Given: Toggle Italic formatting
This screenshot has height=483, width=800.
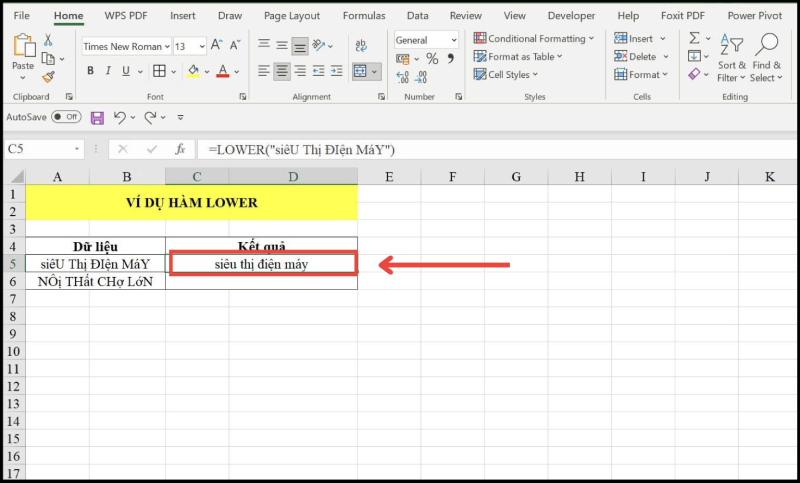Looking at the screenshot, I should pos(108,71).
